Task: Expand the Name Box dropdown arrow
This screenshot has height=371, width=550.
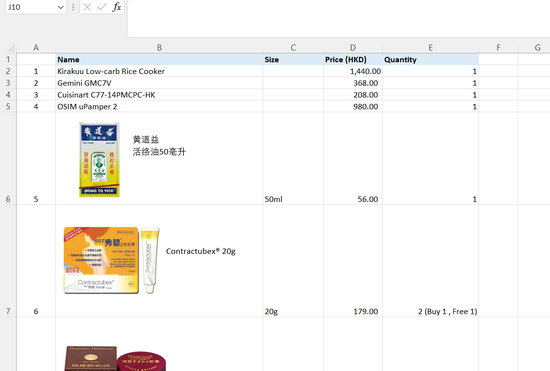Action: (x=61, y=7)
